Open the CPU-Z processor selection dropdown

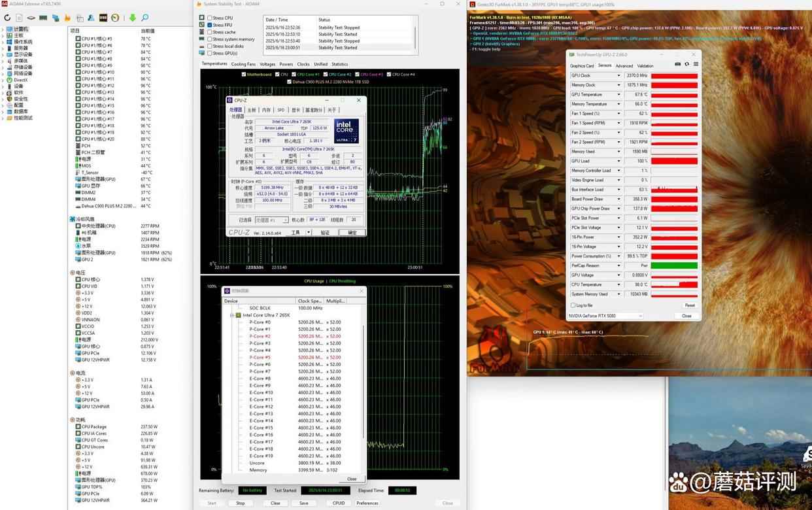click(x=271, y=220)
